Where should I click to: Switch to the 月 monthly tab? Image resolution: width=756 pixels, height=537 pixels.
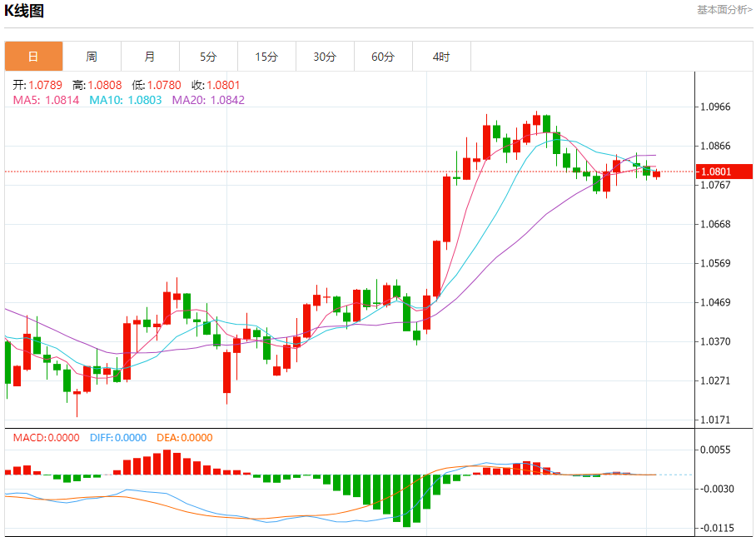click(150, 57)
